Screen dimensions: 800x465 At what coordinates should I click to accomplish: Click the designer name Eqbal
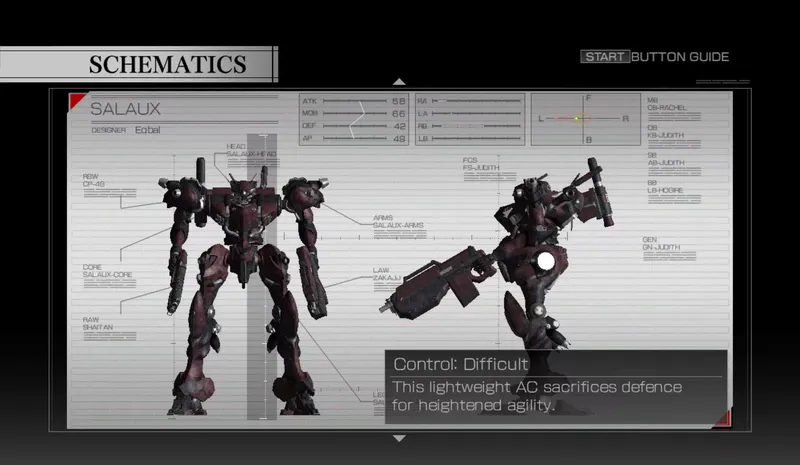(x=147, y=130)
